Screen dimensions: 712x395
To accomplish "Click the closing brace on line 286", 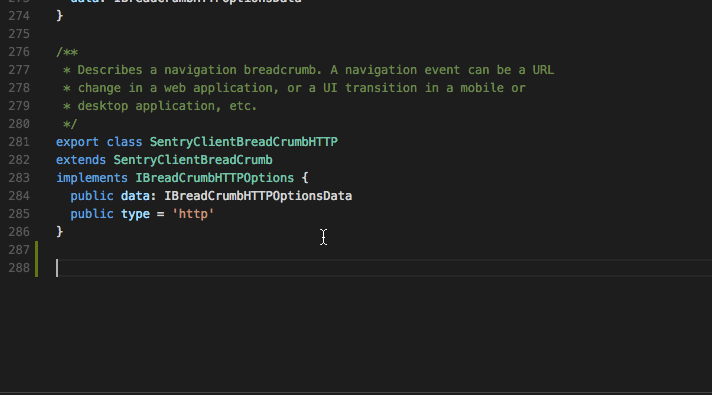I will pos(59,232).
